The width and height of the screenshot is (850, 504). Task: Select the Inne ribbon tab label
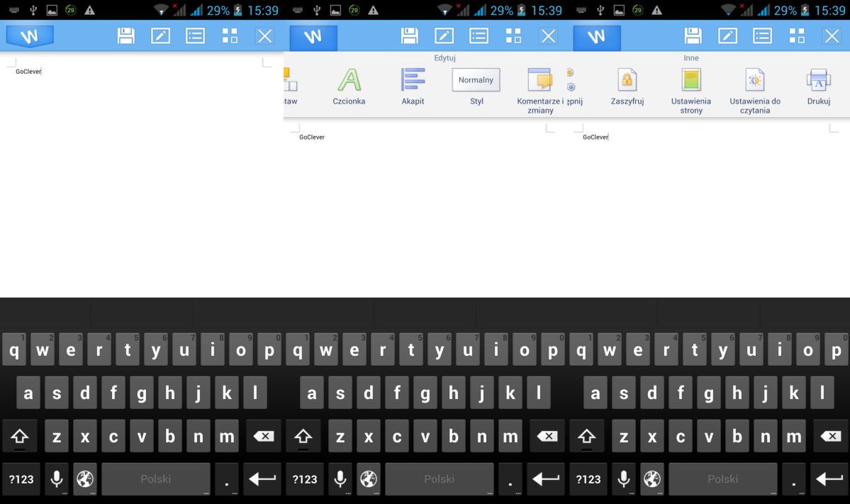691,58
